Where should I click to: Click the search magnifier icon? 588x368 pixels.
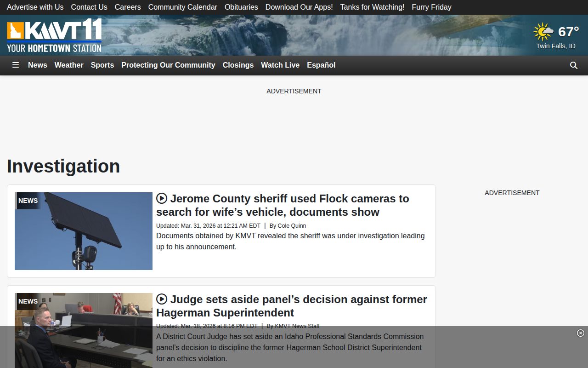(574, 65)
